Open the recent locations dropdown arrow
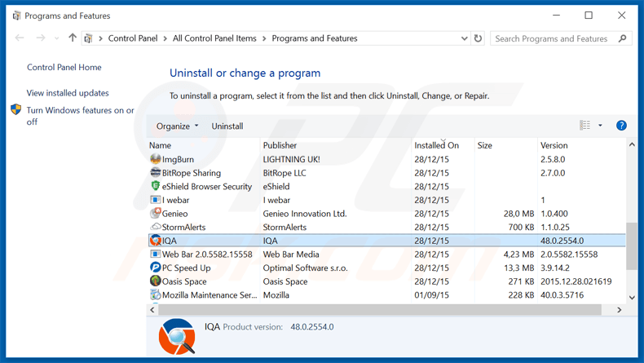 [x=57, y=38]
